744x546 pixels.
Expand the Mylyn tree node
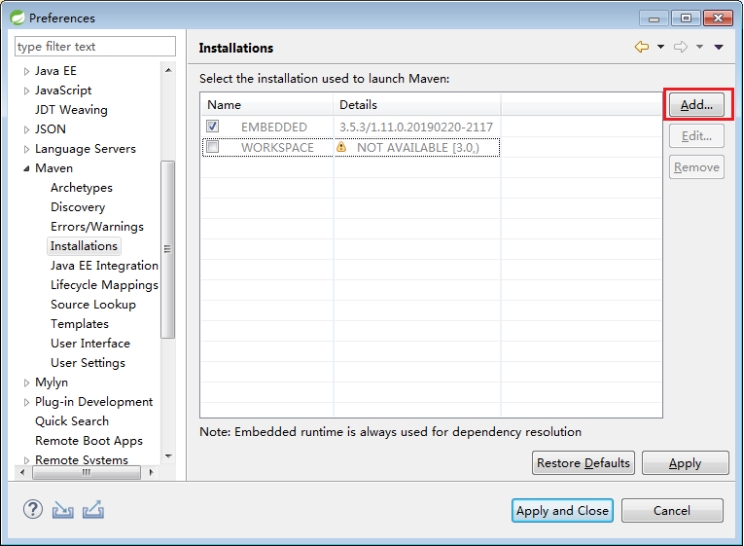pyautogui.click(x=27, y=382)
